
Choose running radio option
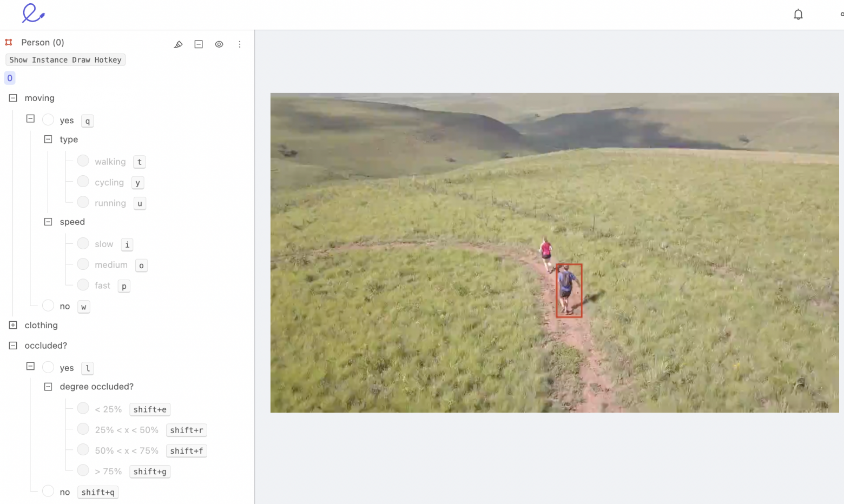click(83, 202)
